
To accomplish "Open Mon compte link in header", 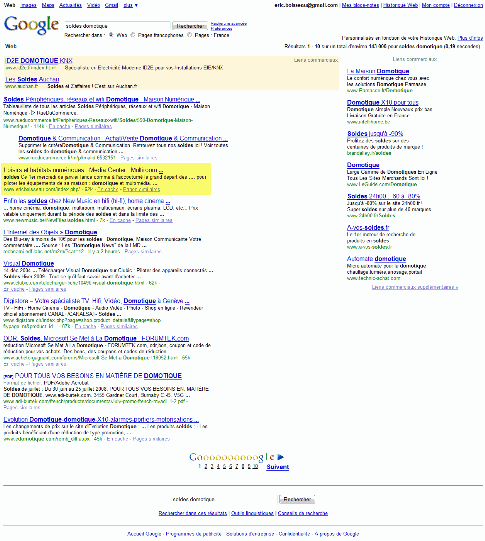I will 436,5.
